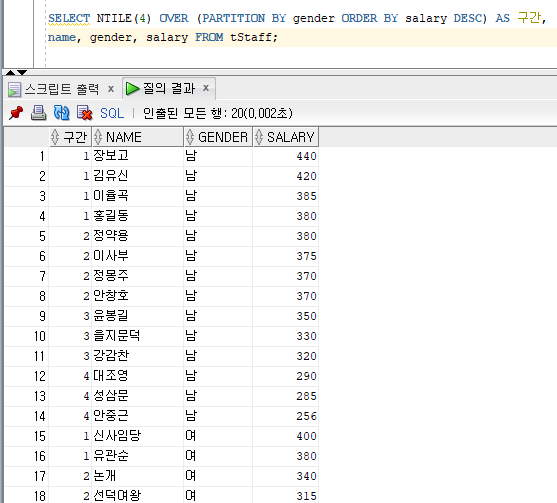Select the name cell 안중근

coord(138,415)
